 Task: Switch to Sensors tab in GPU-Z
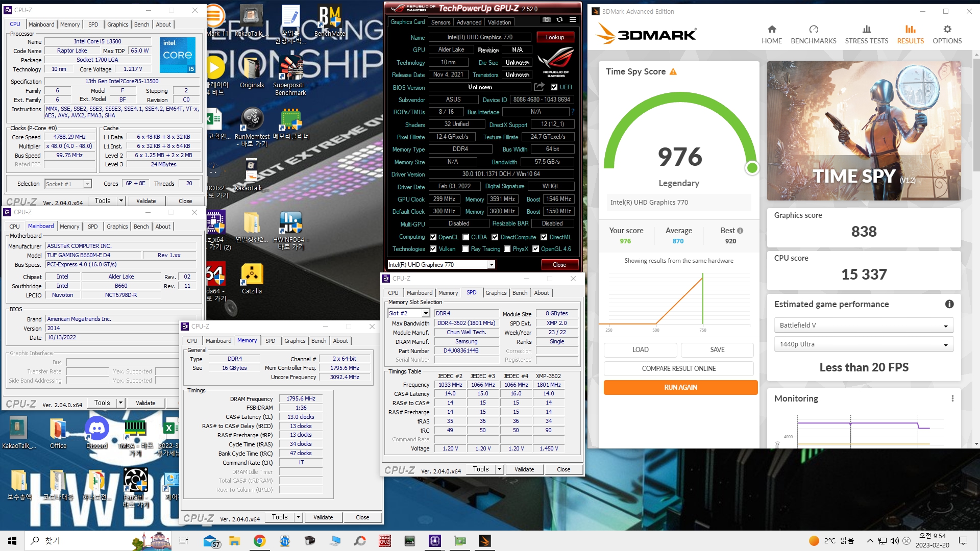tap(440, 22)
